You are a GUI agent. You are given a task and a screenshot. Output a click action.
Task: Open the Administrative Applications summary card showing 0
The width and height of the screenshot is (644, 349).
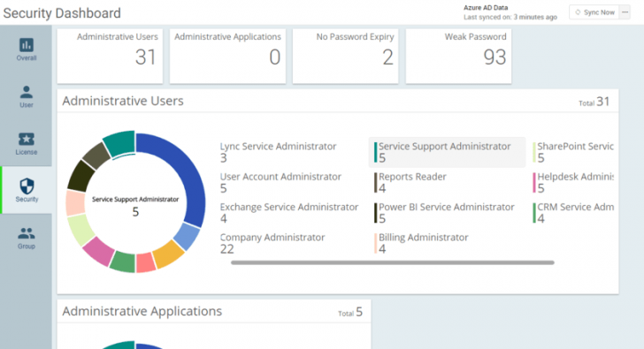point(227,57)
